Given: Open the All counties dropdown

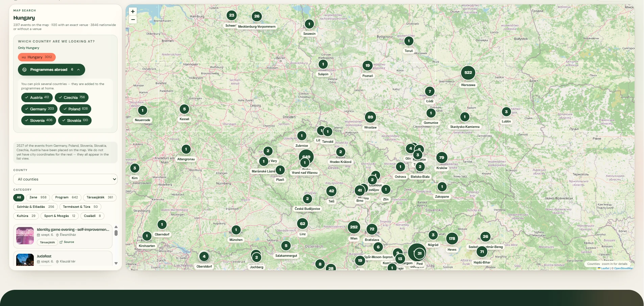Looking at the screenshot, I should [65, 179].
